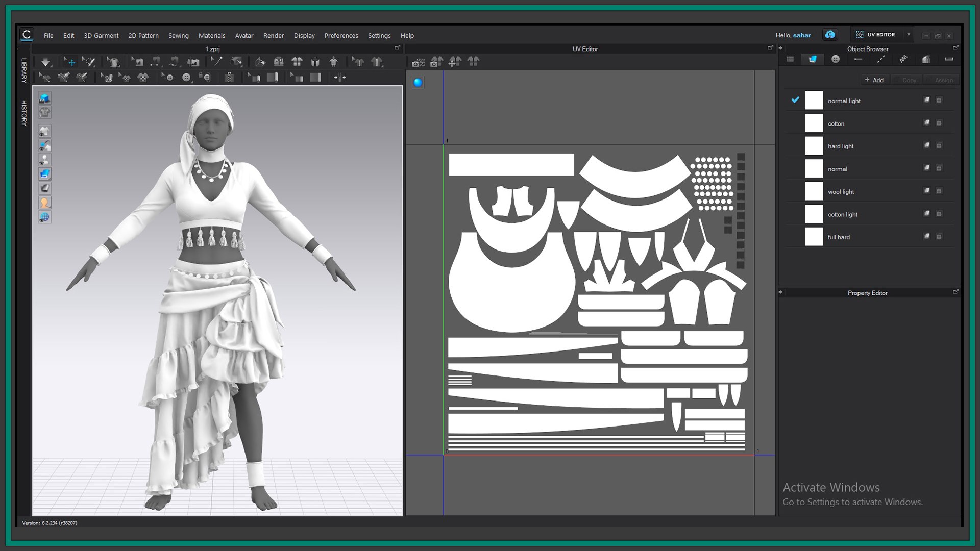The width and height of the screenshot is (980, 551).
Task: Click the UV snapshot camera icon
Action: point(418,62)
